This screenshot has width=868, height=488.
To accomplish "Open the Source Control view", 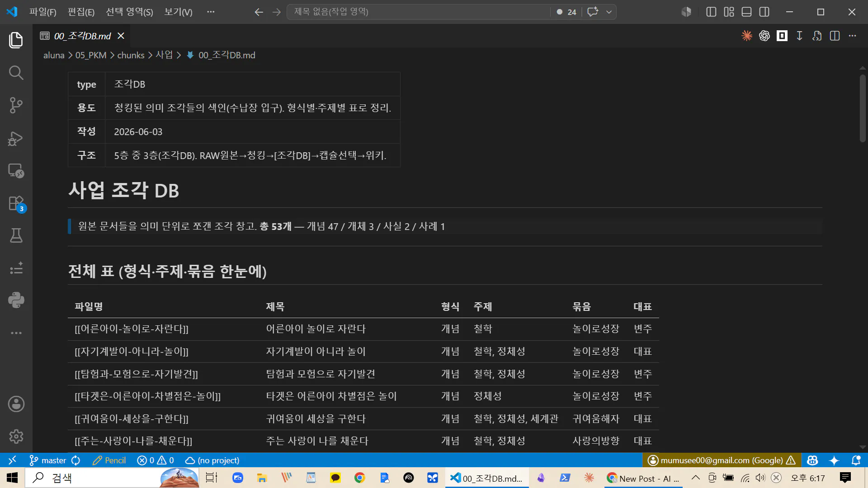I will [16, 105].
